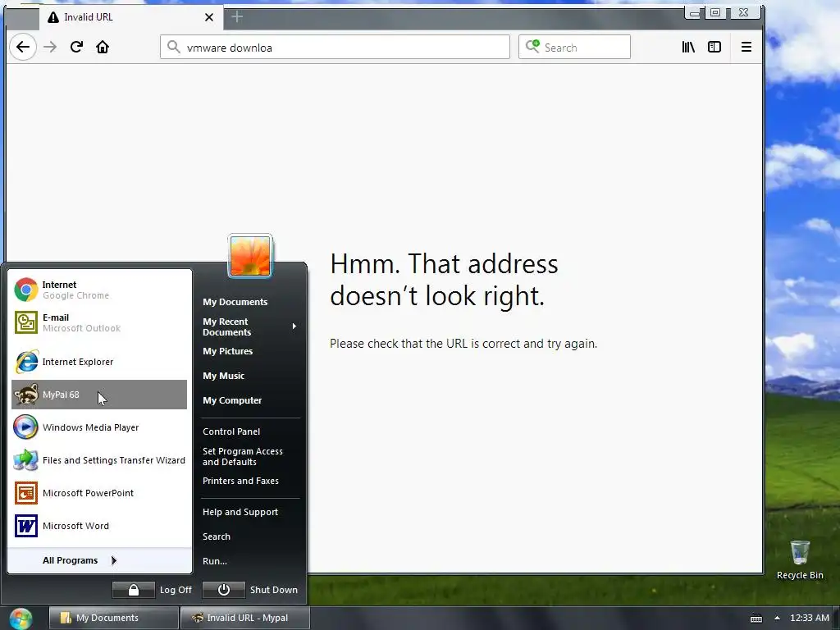840x630 pixels.
Task: Click the Start orb button
Action: click(21, 619)
